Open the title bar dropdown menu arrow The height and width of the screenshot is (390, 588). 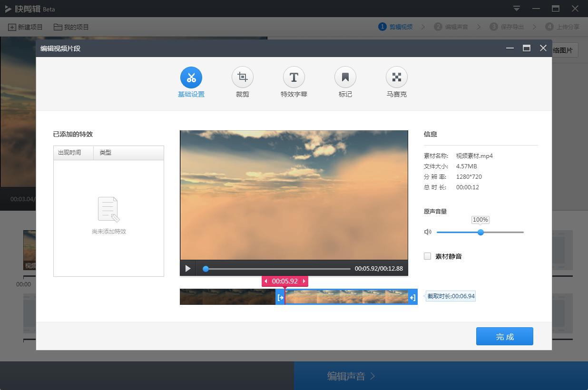tap(517, 9)
